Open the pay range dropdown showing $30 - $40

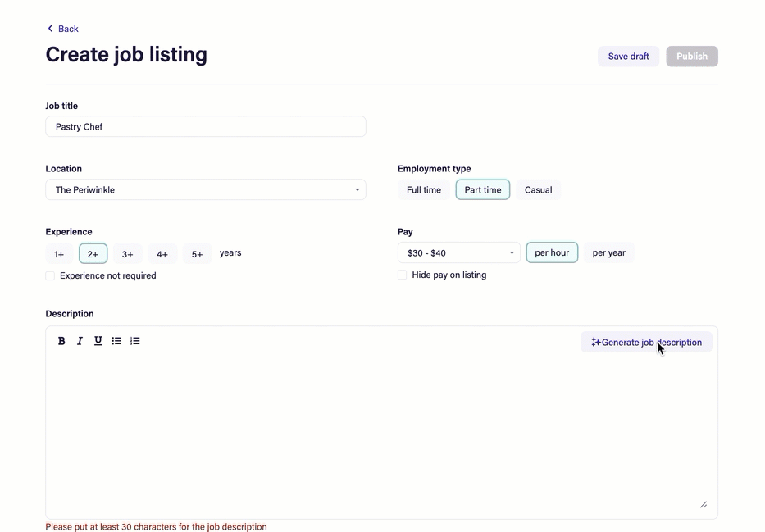(458, 252)
